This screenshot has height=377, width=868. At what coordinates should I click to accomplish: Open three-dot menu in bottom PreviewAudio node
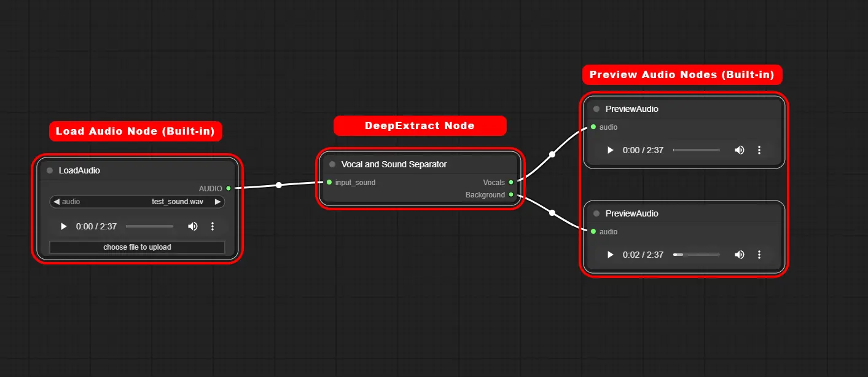759,255
